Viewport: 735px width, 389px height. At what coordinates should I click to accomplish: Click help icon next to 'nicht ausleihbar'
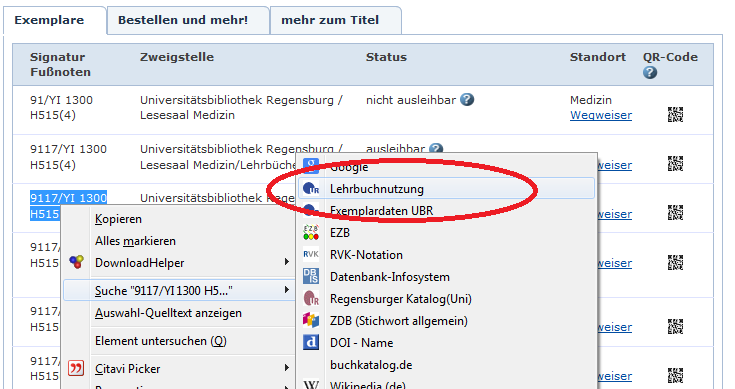(x=467, y=99)
